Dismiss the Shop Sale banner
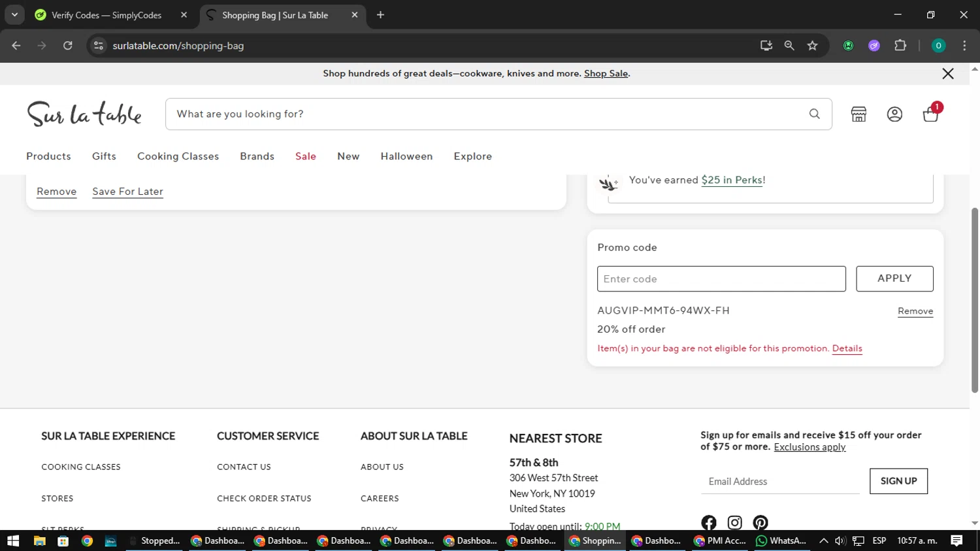This screenshot has height=551, width=980. (x=947, y=74)
